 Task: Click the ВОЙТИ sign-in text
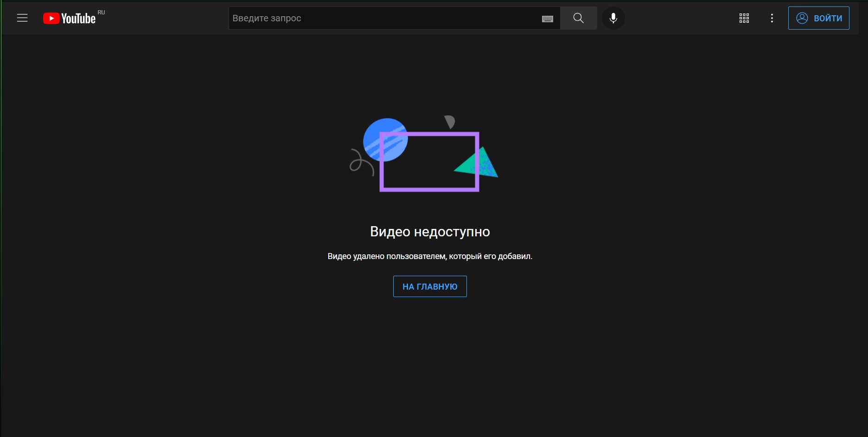tap(828, 18)
